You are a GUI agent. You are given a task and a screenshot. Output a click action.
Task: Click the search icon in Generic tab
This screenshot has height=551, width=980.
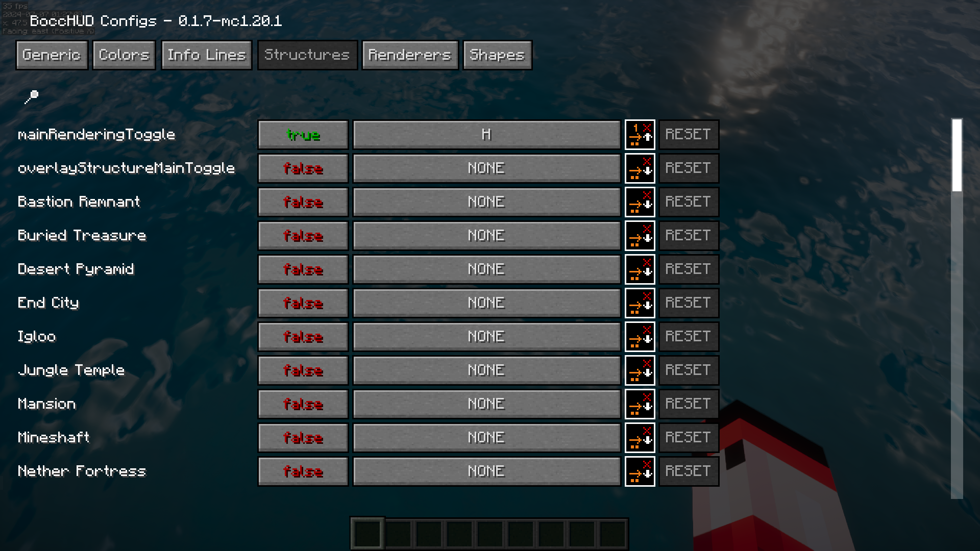(x=32, y=95)
